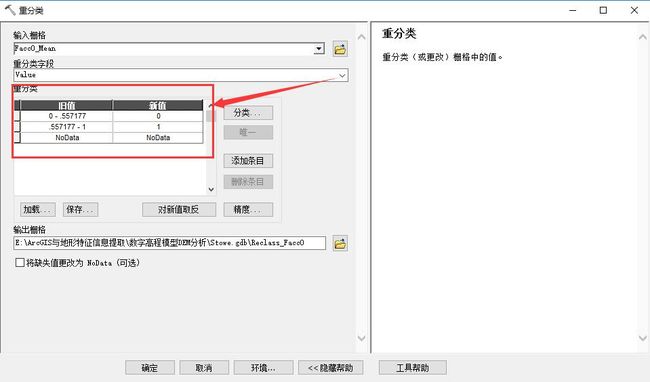Minimize the 重分类 window
The image size is (650, 382).
coord(573,10)
